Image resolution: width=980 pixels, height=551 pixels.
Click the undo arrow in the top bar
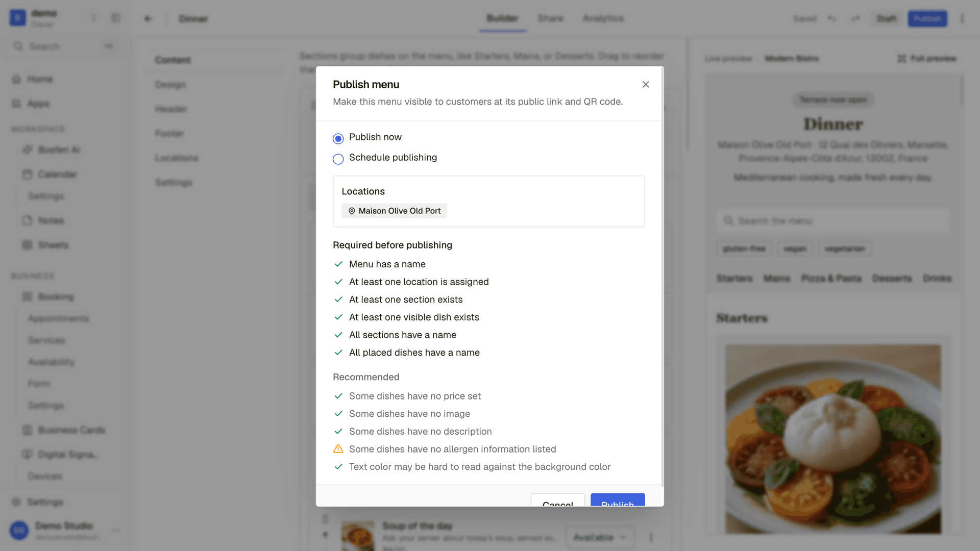pyautogui.click(x=832, y=19)
